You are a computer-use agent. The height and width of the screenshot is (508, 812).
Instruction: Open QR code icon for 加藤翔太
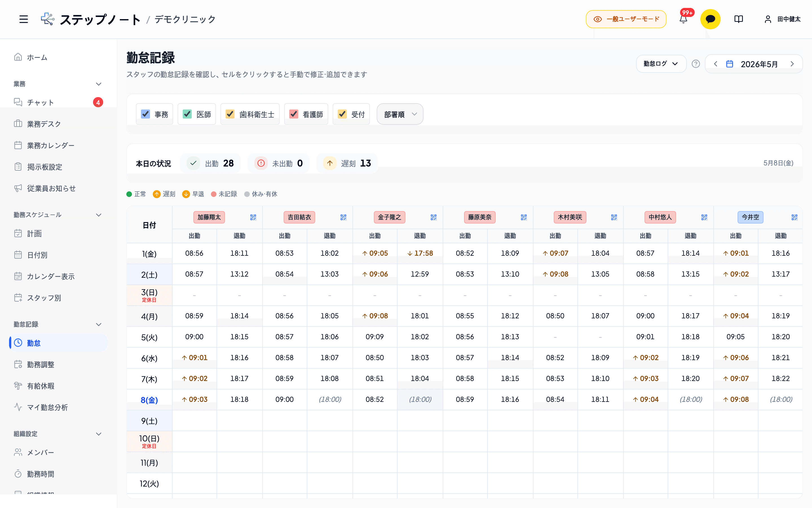[x=253, y=217]
